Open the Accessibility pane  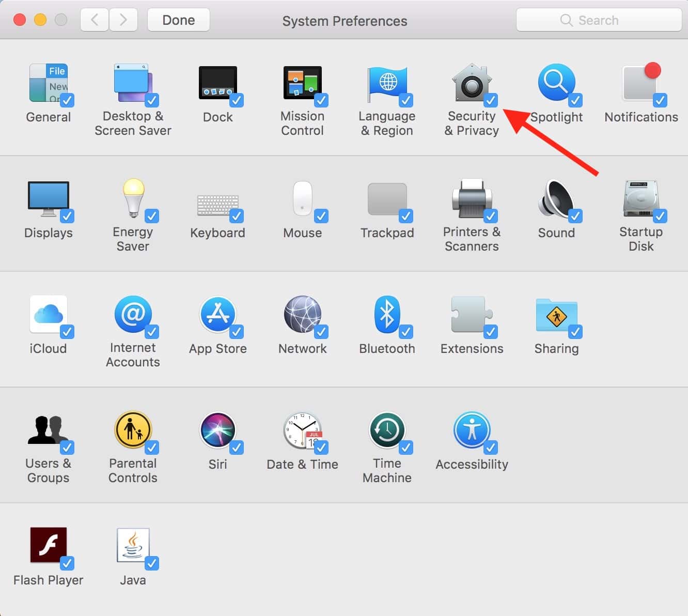tap(471, 430)
